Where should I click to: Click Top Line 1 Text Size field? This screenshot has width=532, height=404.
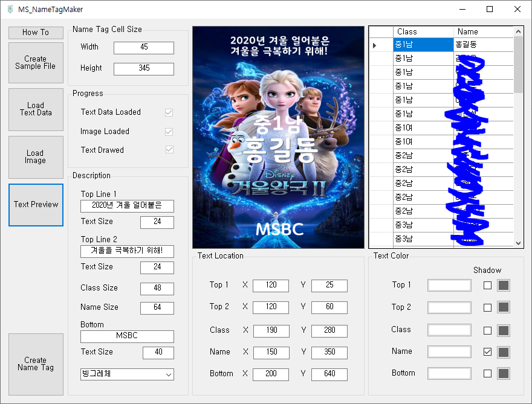click(157, 222)
